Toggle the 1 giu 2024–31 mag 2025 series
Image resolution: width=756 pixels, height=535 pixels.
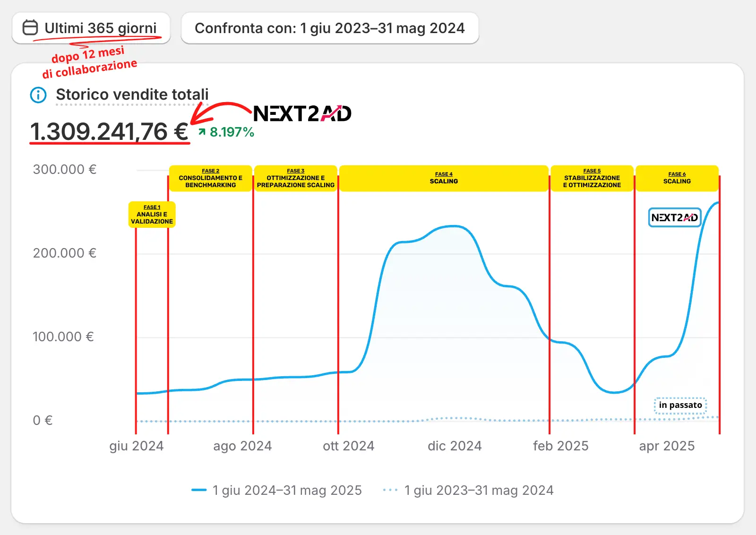287,491
